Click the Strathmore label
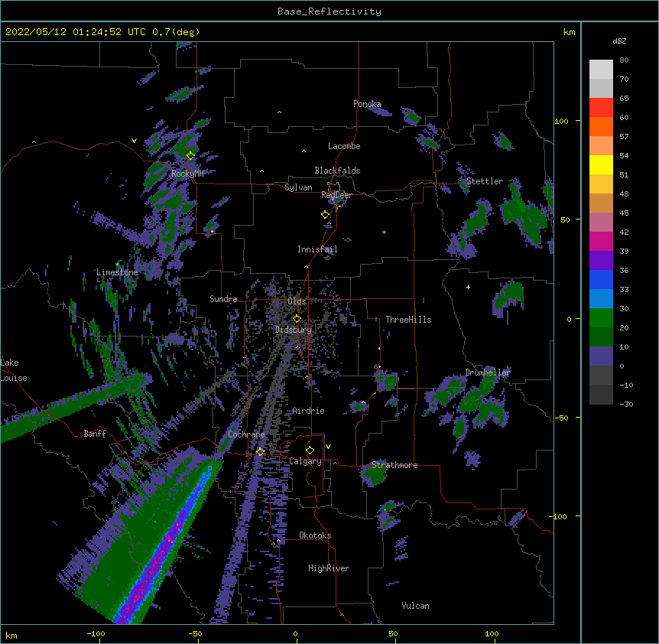 click(394, 465)
